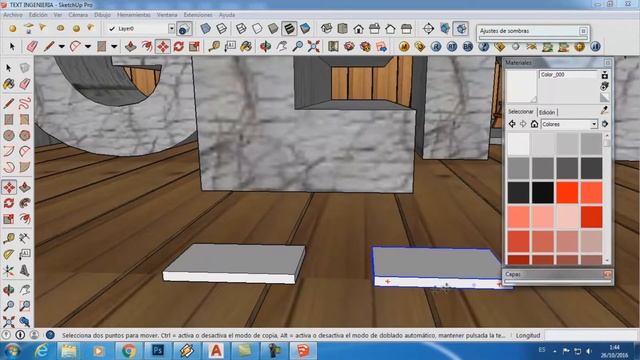
Task: Switch to the Front view house icon
Action: (x=358, y=29)
